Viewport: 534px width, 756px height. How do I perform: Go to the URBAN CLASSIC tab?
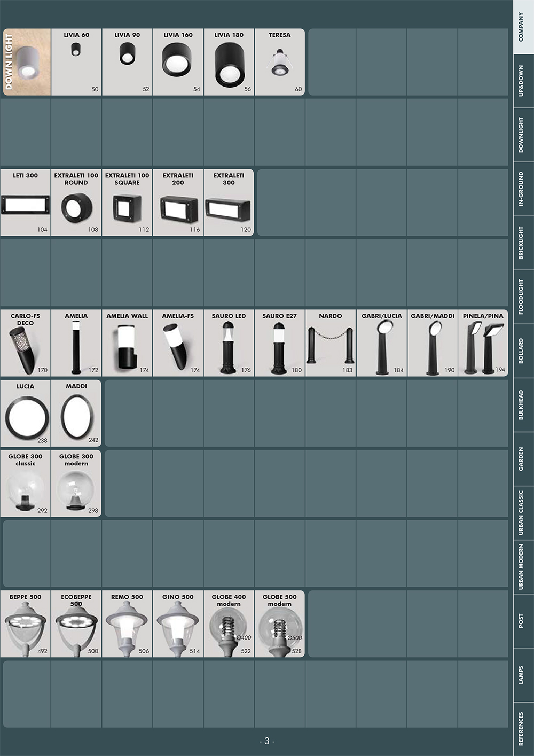coord(523,513)
